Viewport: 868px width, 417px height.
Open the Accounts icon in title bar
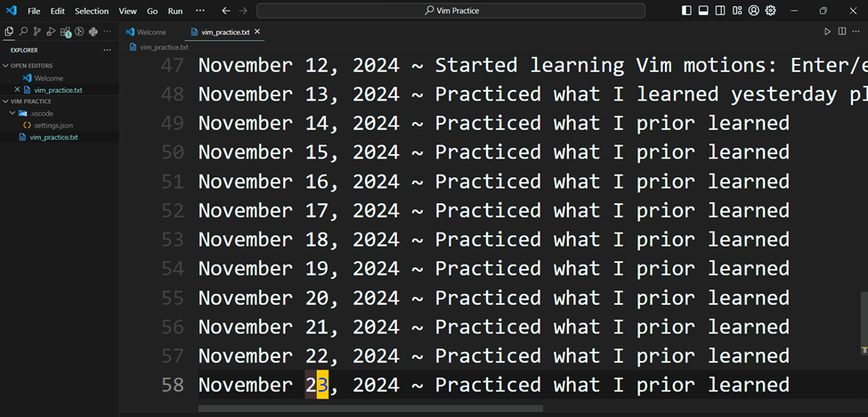tap(753, 11)
